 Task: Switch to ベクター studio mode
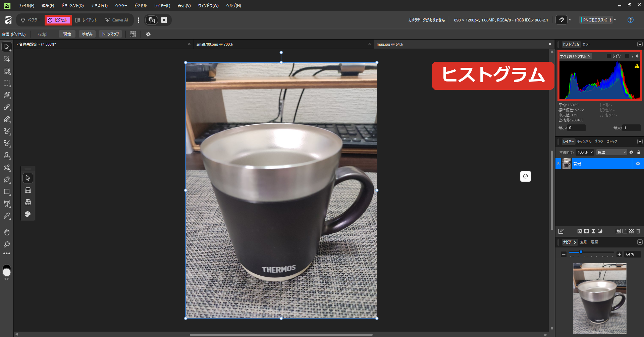point(30,20)
